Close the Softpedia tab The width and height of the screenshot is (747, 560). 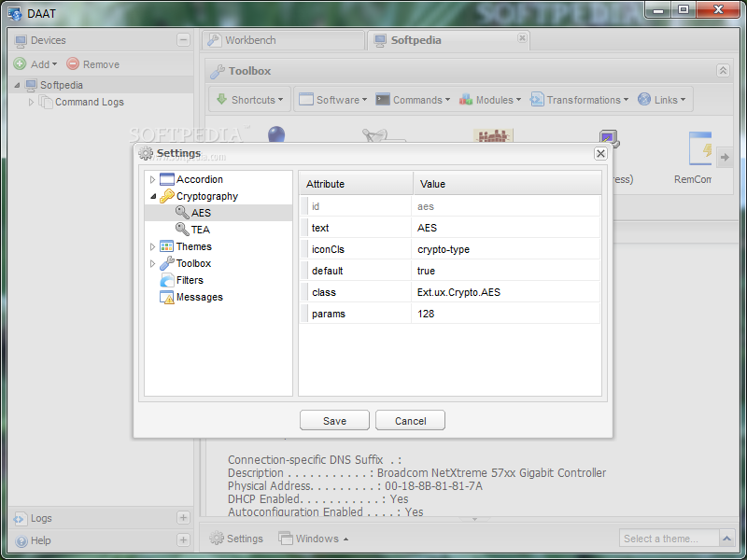pyautogui.click(x=522, y=37)
